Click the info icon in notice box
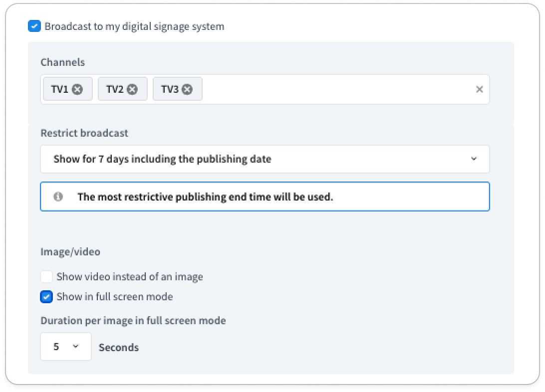Screen dimensions: 545x392 [x=58, y=196]
